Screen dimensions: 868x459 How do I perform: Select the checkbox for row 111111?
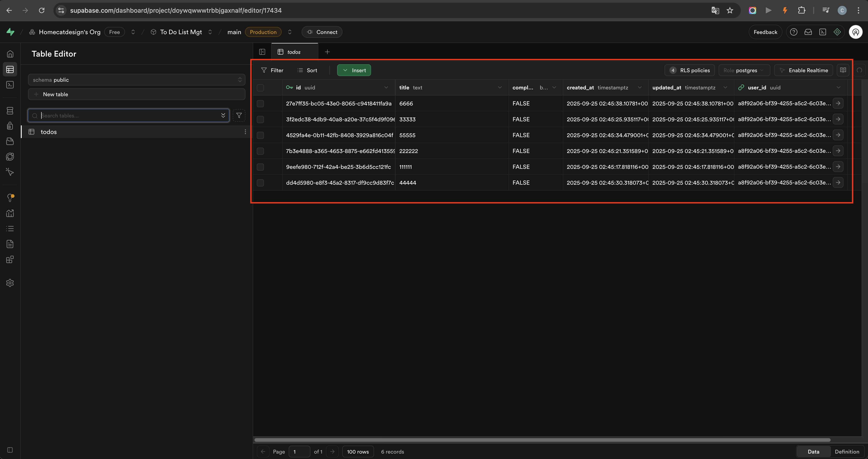pyautogui.click(x=260, y=167)
